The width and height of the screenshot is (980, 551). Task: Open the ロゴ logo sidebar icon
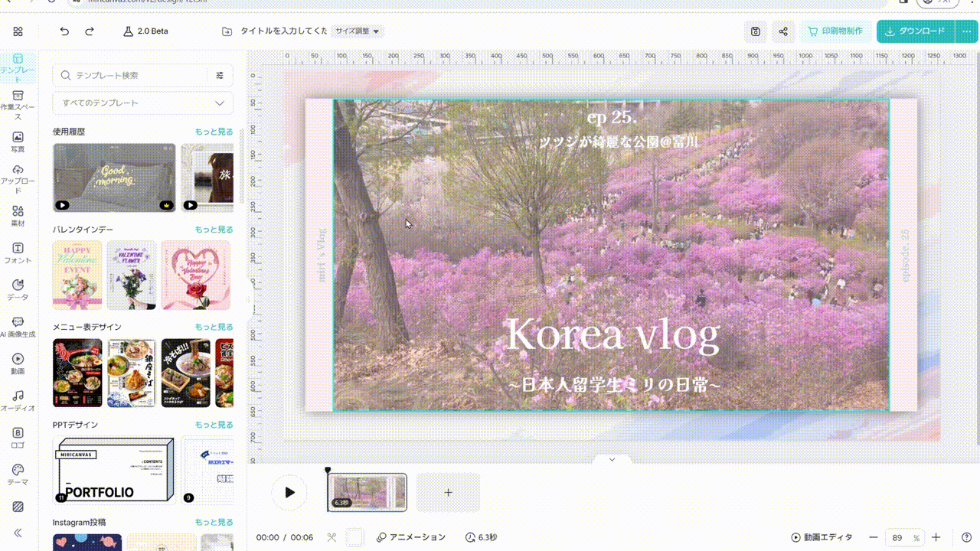[x=18, y=438]
